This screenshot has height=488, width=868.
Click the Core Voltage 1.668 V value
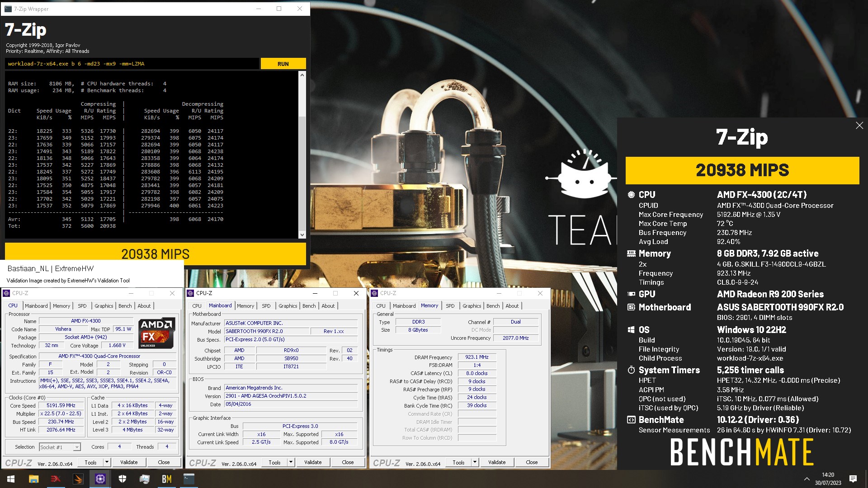tap(117, 346)
